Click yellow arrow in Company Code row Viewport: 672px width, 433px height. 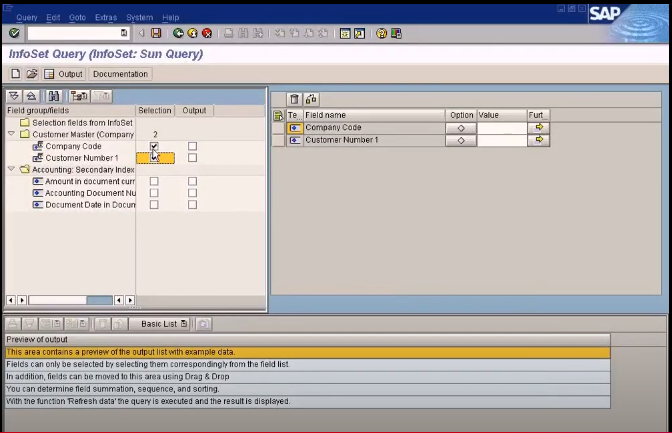pyautogui.click(x=539, y=127)
